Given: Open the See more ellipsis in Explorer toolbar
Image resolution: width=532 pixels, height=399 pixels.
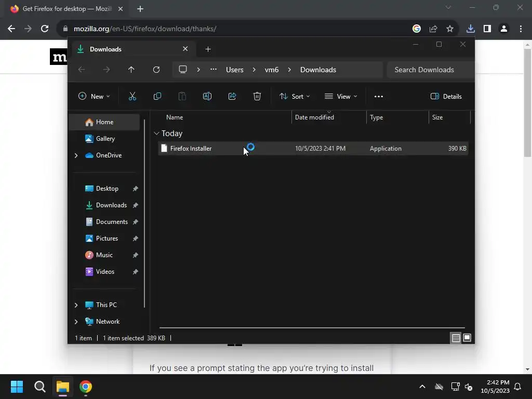Looking at the screenshot, I should (379, 96).
